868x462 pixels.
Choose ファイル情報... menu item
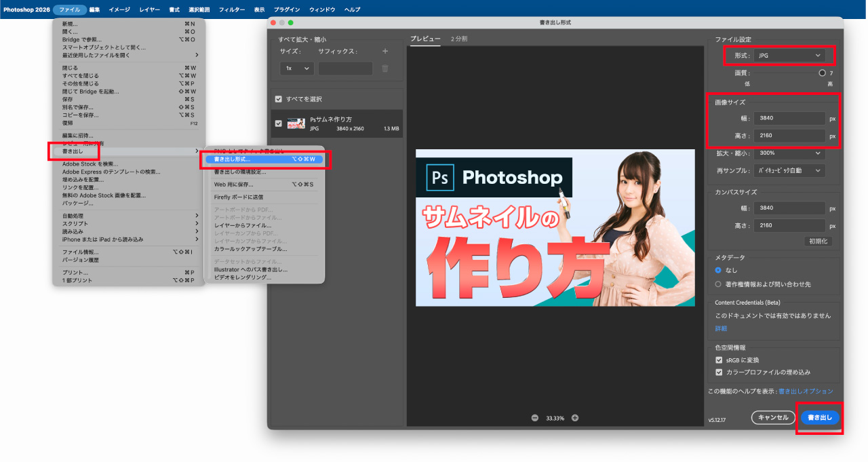point(130,252)
